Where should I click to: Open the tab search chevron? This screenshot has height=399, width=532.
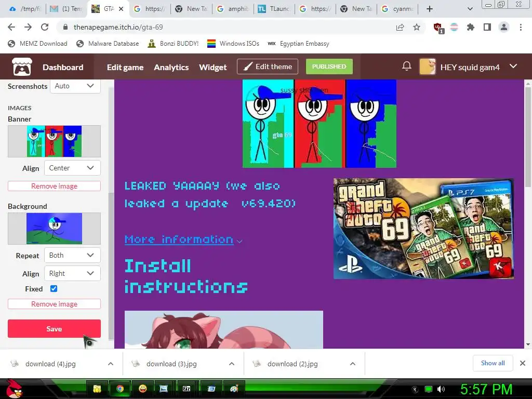tap(470, 9)
